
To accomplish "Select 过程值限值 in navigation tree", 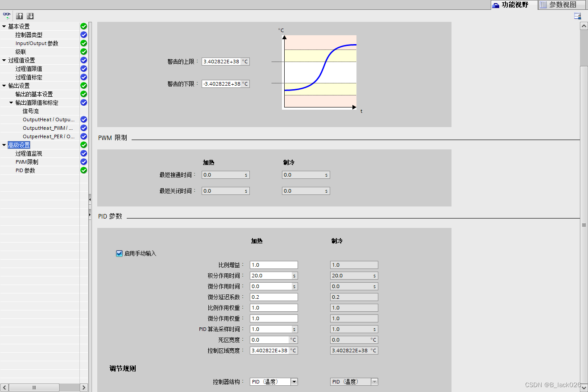I will click(x=29, y=69).
